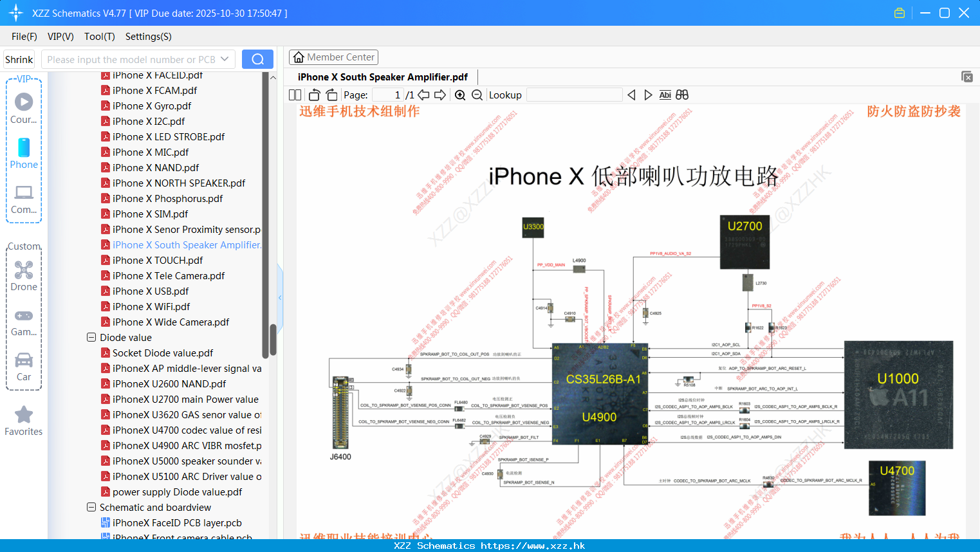The height and width of the screenshot is (552, 980).
Task: Collapse the left panel with the splitter arrow
Action: pos(280,297)
